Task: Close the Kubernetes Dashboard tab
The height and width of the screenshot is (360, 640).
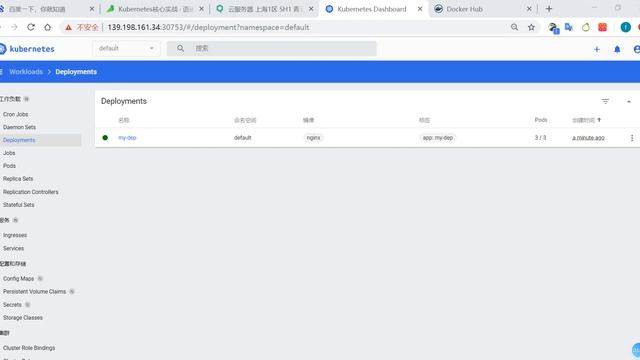Action: pyautogui.click(x=420, y=9)
